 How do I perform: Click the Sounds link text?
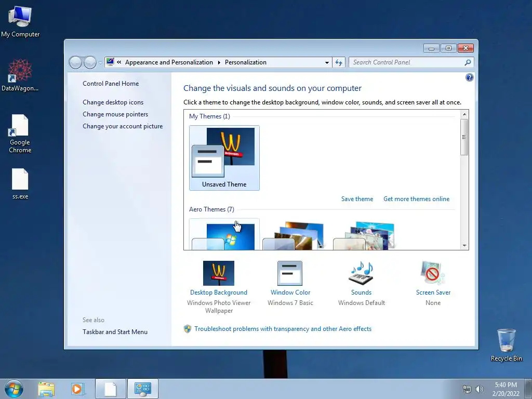click(361, 292)
